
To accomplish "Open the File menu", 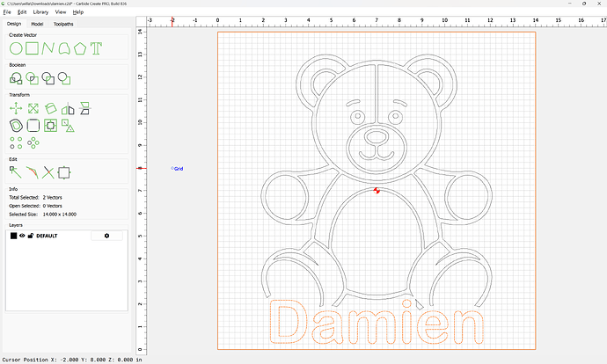I will coord(7,12).
